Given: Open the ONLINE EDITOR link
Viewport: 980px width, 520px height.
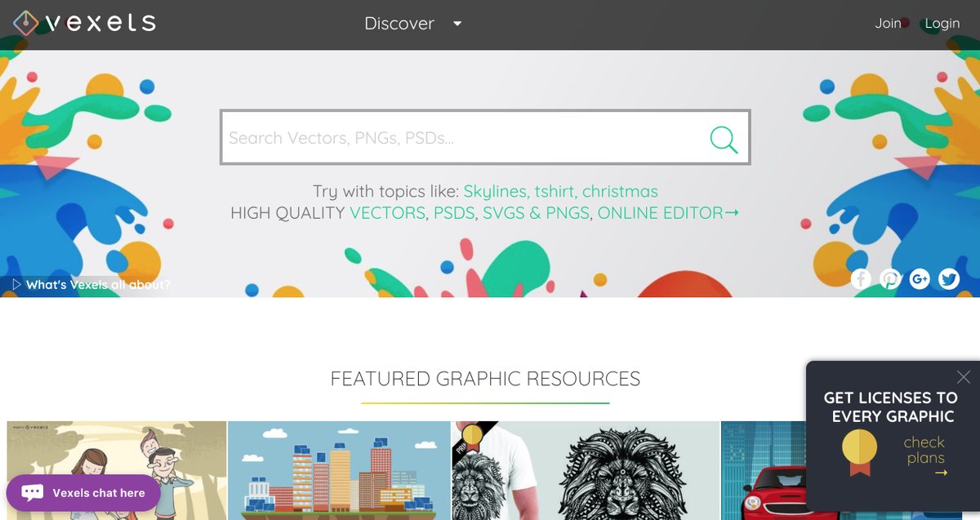Looking at the screenshot, I should point(667,213).
